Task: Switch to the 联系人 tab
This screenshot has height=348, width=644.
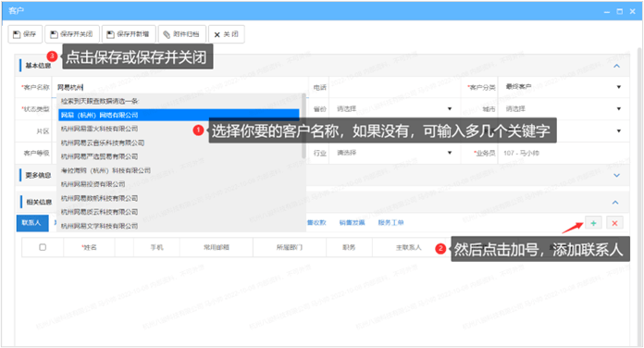Action: click(x=32, y=223)
